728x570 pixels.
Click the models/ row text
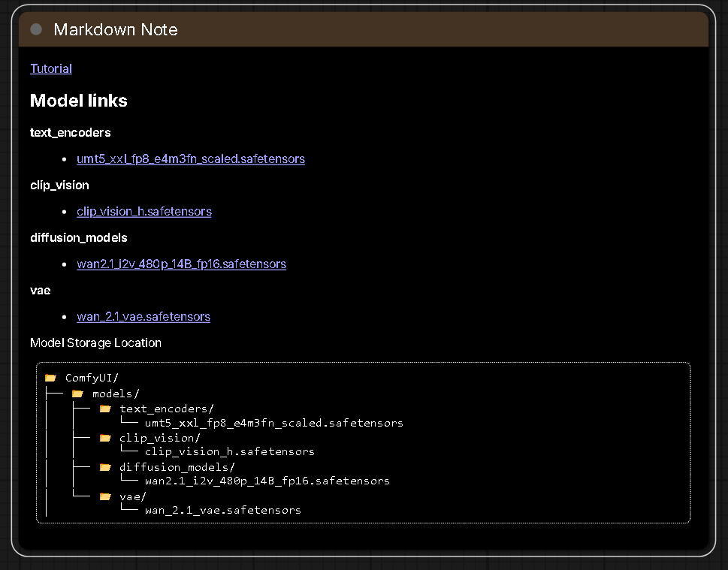[116, 394]
